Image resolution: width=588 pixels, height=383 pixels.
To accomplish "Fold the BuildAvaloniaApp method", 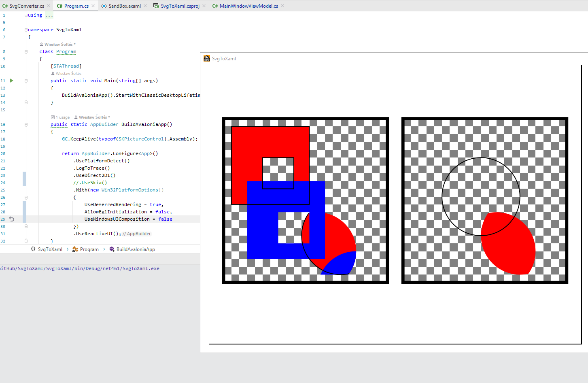I will [x=26, y=124].
